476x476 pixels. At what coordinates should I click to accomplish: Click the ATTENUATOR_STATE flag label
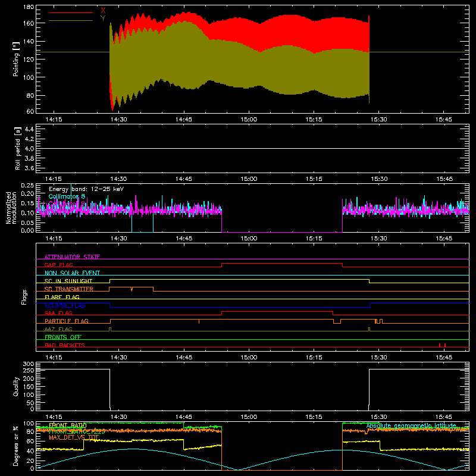[x=72, y=257]
